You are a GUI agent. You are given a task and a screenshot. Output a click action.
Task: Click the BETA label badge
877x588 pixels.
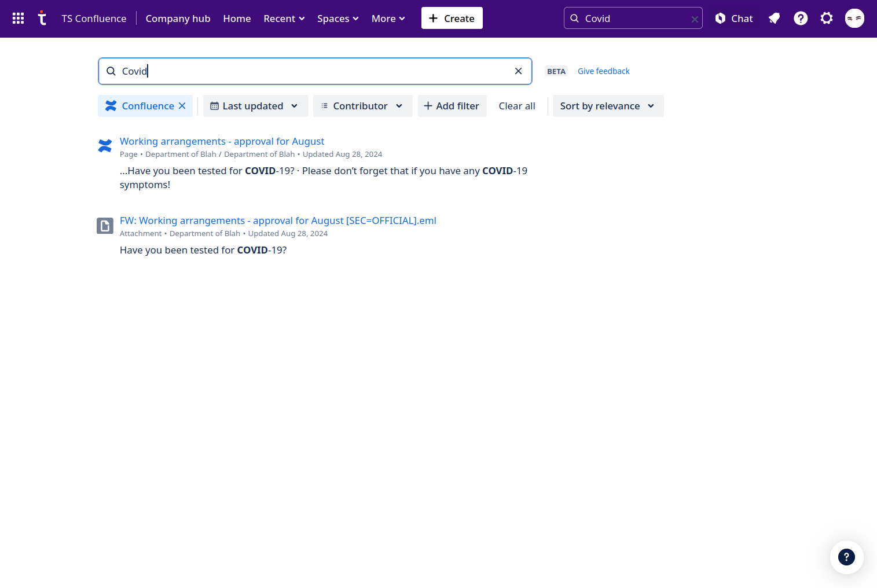coord(556,71)
